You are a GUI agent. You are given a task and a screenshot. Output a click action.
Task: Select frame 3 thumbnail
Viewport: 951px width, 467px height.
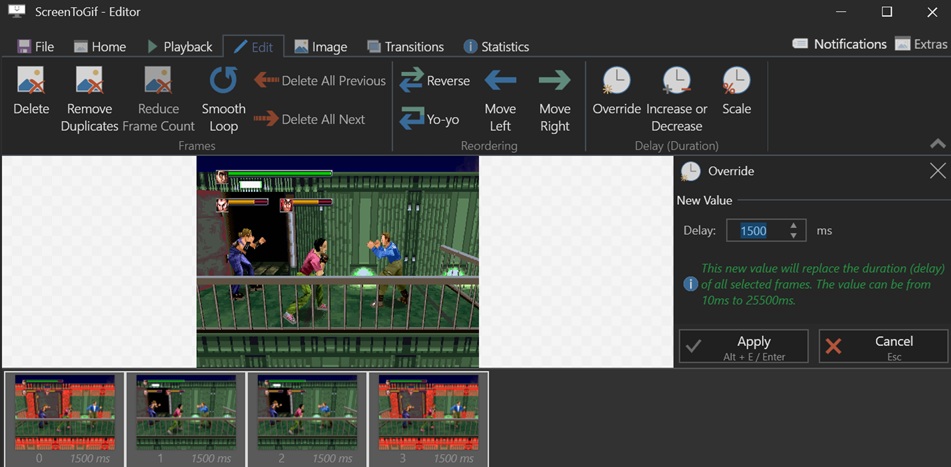[x=428, y=419]
